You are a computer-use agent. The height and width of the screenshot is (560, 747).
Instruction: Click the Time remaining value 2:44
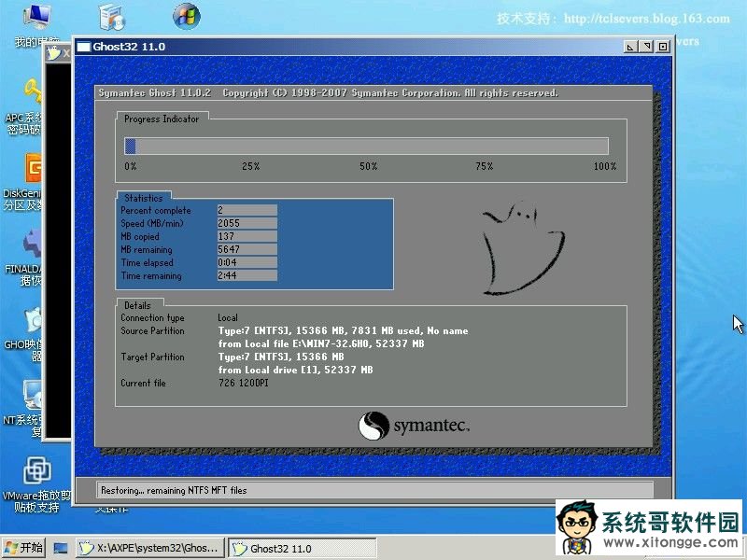(x=247, y=275)
